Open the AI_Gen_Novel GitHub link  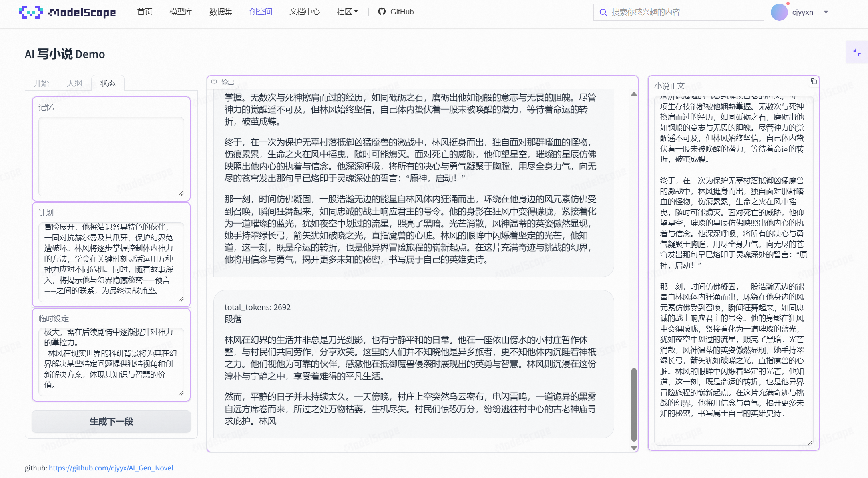(x=111, y=468)
